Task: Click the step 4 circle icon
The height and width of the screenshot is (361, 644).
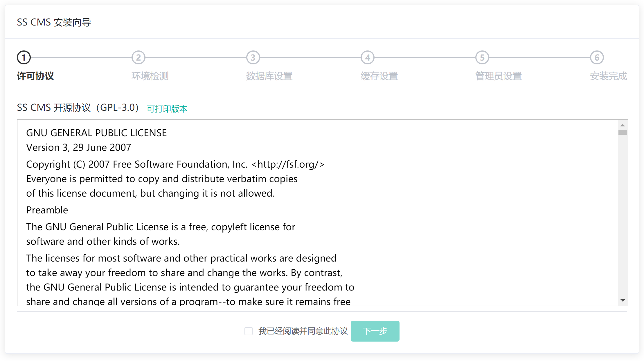Action: click(368, 58)
